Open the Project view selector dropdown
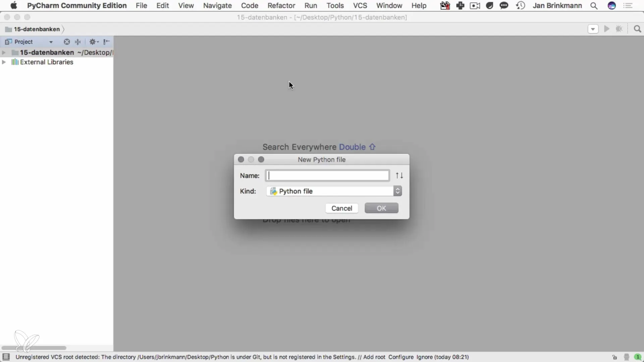The image size is (644, 362). click(29, 42)
